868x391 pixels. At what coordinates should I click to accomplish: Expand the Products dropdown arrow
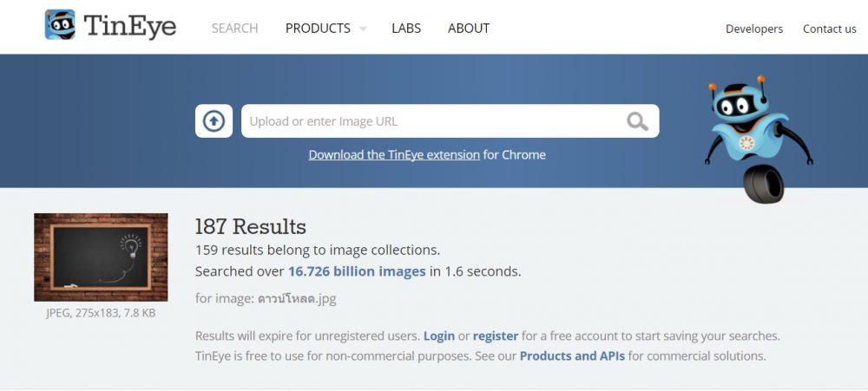point(363,29)
